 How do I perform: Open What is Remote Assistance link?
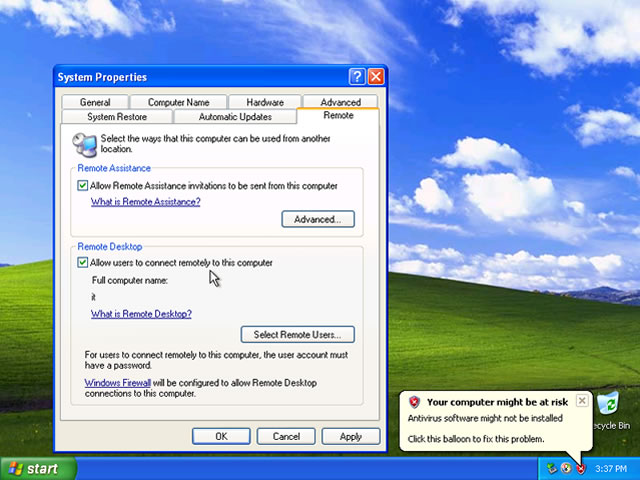coord(145,202)
